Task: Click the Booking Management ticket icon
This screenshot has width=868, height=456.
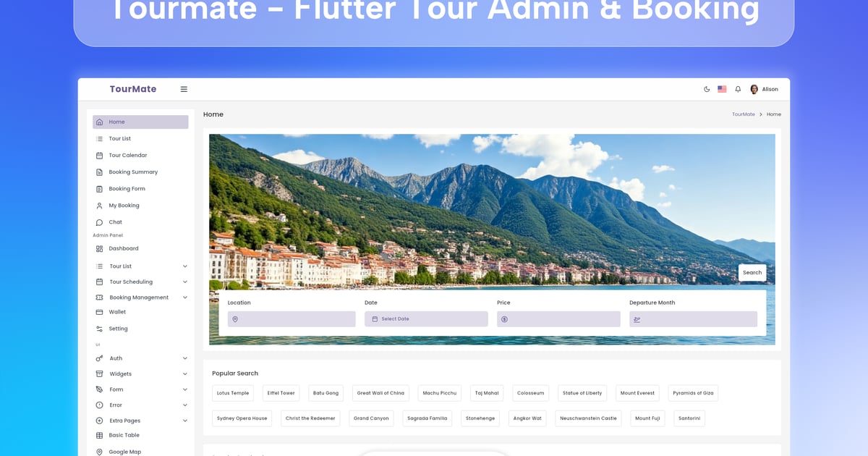Action: click(x=100, y=297)
